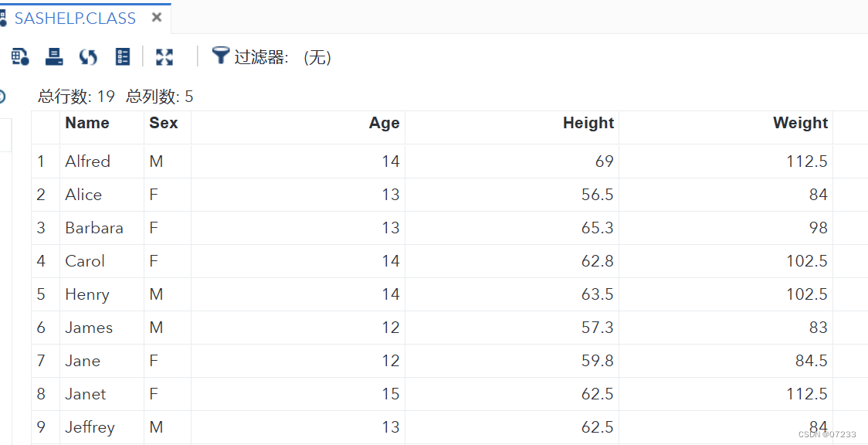The width and height of the screenshot is (868, 445).
Task: Maximize the table view
Action: tap(164, 56)
